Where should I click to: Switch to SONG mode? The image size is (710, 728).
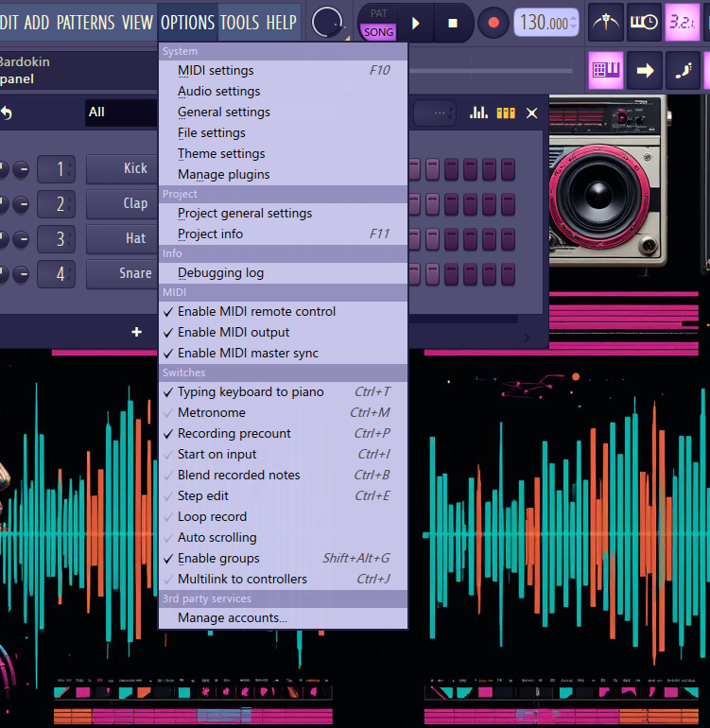click(378, 32)
